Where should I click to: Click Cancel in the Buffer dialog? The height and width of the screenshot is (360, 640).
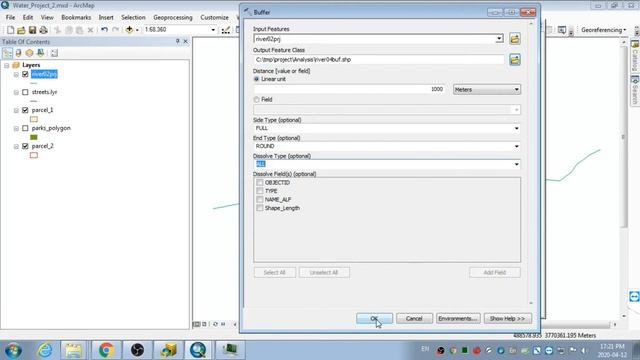414,318
